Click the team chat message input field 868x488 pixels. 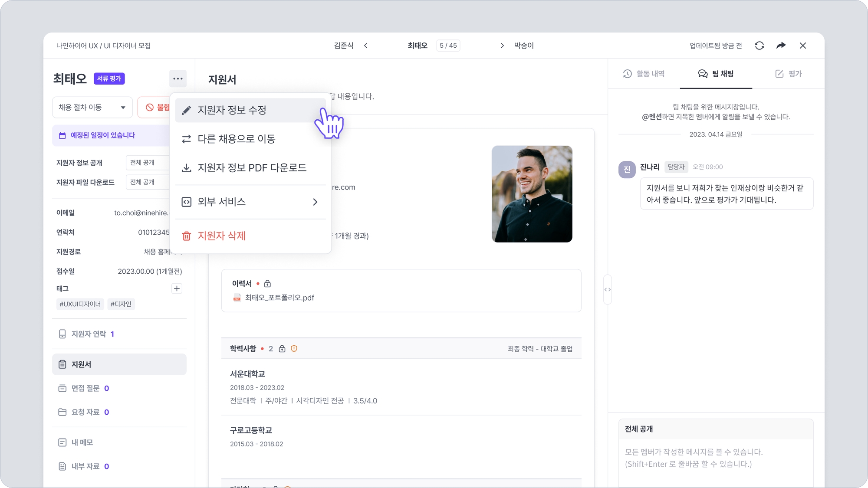tap(715, 459)
